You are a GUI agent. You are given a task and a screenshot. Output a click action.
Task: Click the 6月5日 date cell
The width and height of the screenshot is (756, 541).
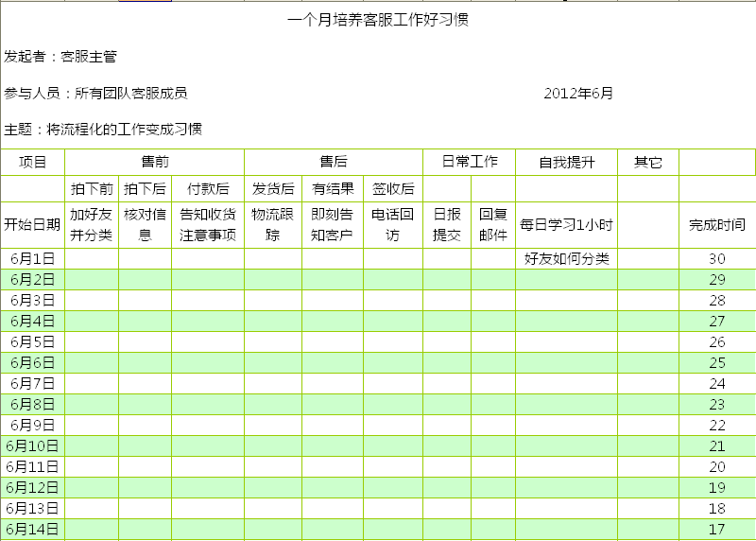(x=32, y=342)
